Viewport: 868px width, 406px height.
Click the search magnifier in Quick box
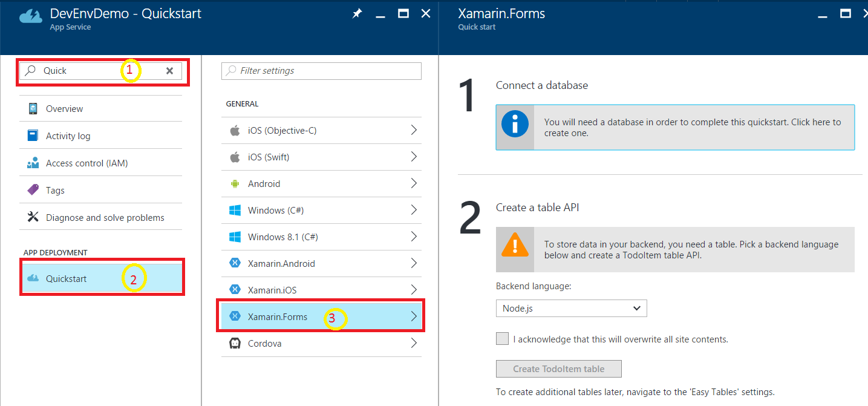click(x=30, y=71)
